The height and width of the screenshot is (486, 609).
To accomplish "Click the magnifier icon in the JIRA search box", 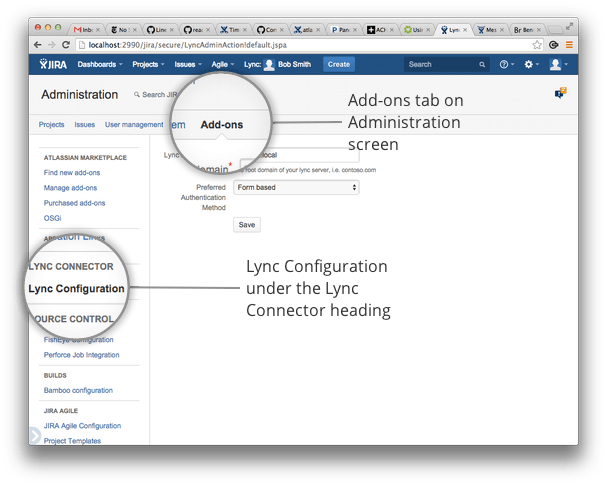I will point(482,64).
